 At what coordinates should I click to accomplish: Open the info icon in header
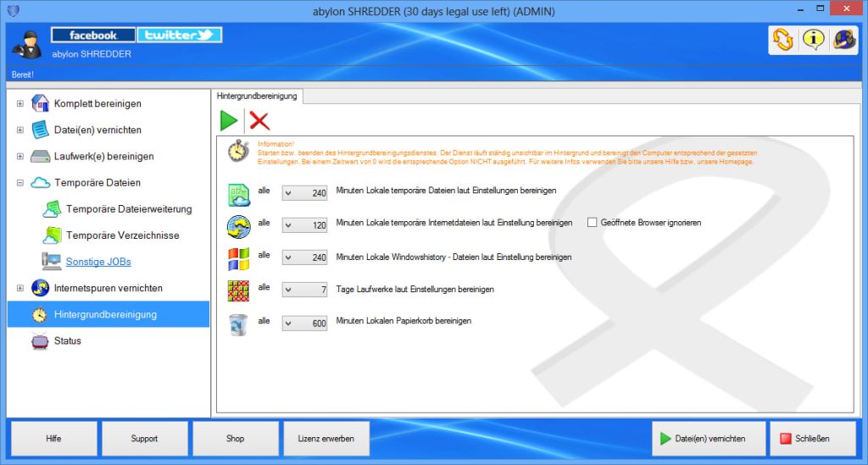tap(813, 40)
